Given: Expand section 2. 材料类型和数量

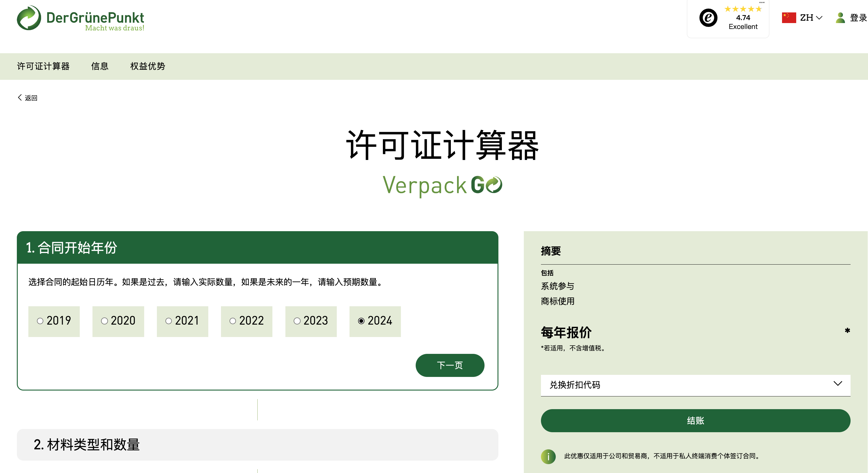Looking at the screenshot, I should [257, 445].
